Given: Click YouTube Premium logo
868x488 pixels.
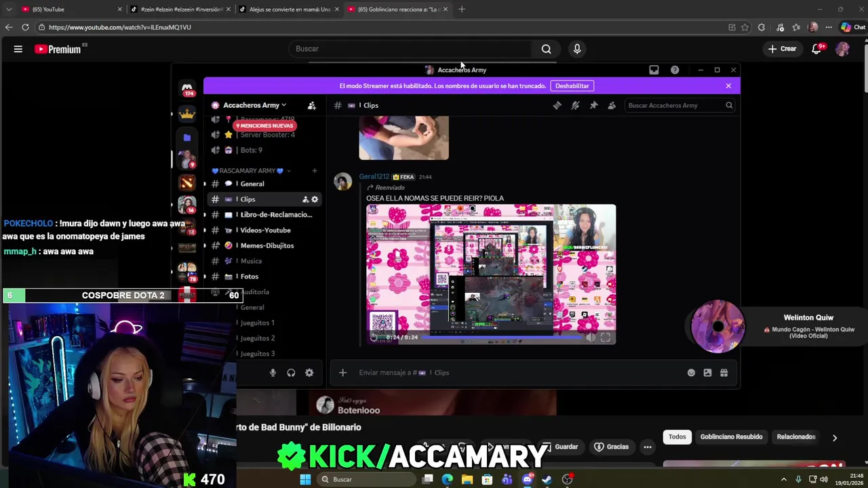Looking at the screenshot, I should [58, 49].
